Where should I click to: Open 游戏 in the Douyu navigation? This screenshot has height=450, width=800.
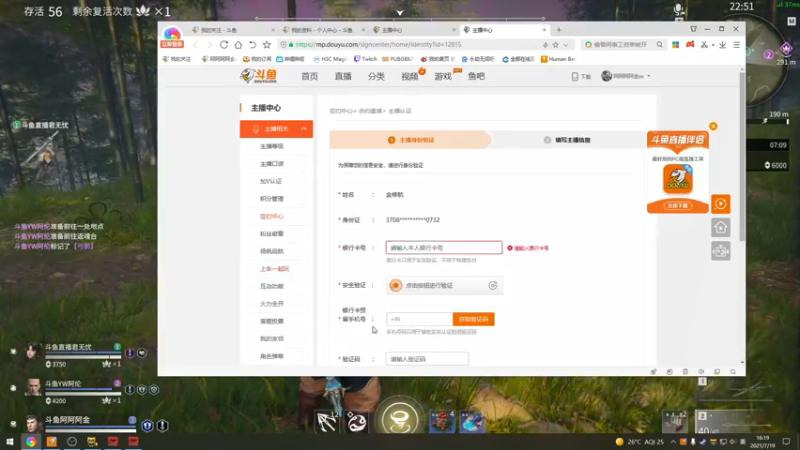pyautogui.click(x=443, y=77)
